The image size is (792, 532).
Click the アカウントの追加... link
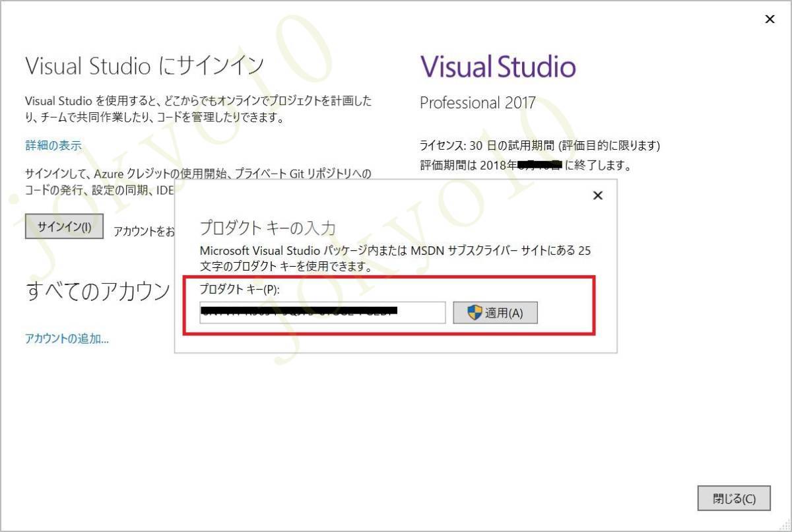(67, 339)
